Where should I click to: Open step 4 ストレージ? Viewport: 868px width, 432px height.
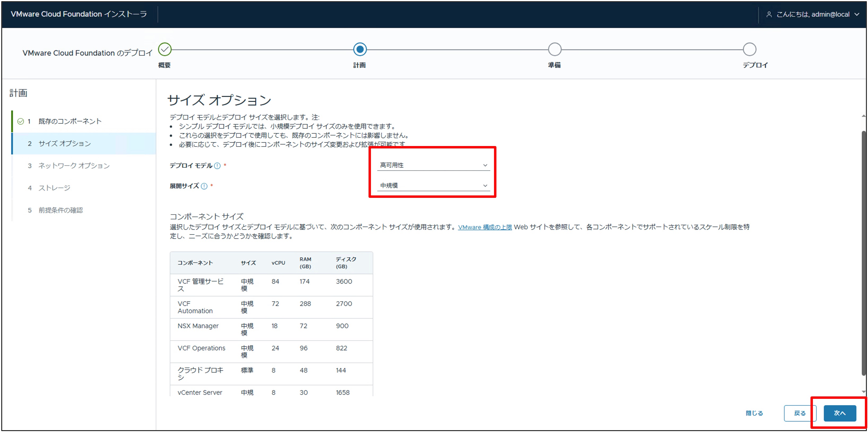click(84, 188)
